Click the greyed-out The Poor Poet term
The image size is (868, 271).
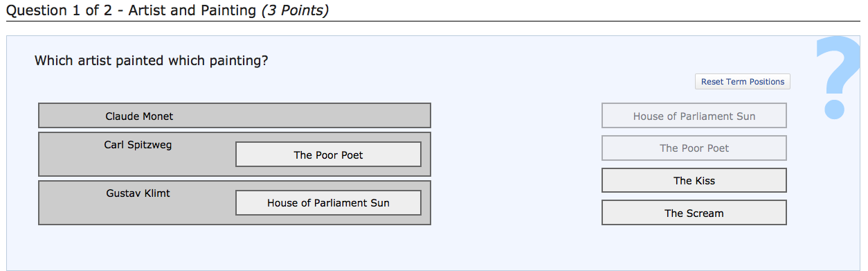click(694, 148)
